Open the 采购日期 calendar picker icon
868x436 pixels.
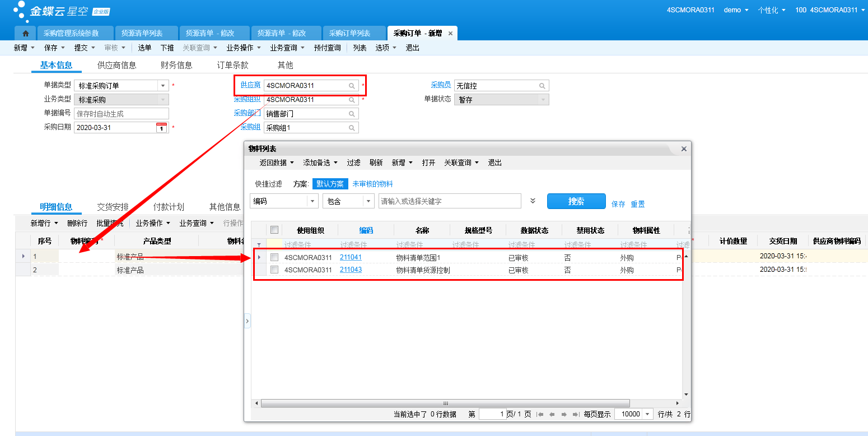pyautogui.click(x=161, y=127)
